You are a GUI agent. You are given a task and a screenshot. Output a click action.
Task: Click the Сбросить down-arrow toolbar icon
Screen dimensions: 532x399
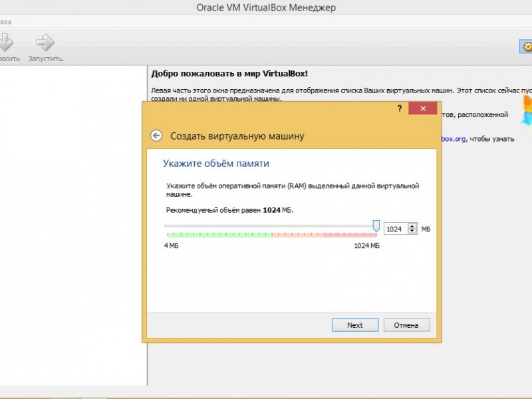tap(6, 43)
